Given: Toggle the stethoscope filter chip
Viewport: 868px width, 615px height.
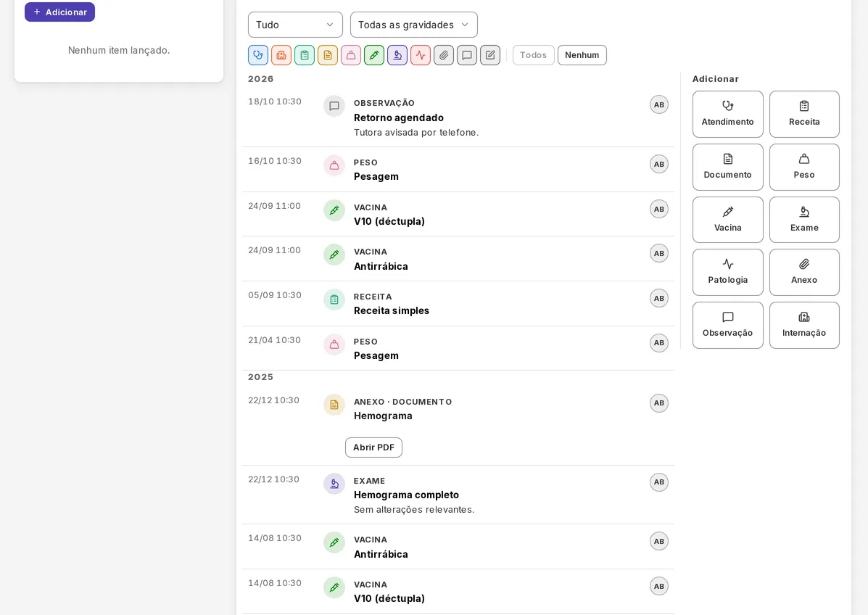Looking at the screenshot, I should click(258, 55).
